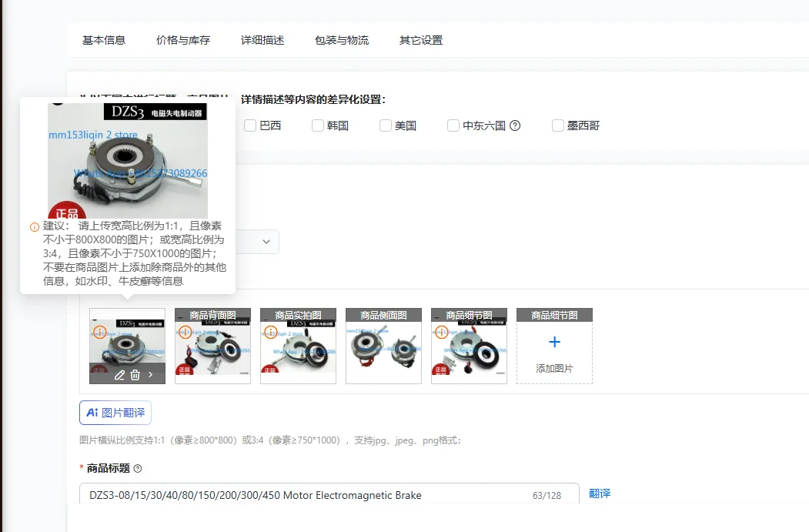Click the 翻译 link beside the title

600,494
